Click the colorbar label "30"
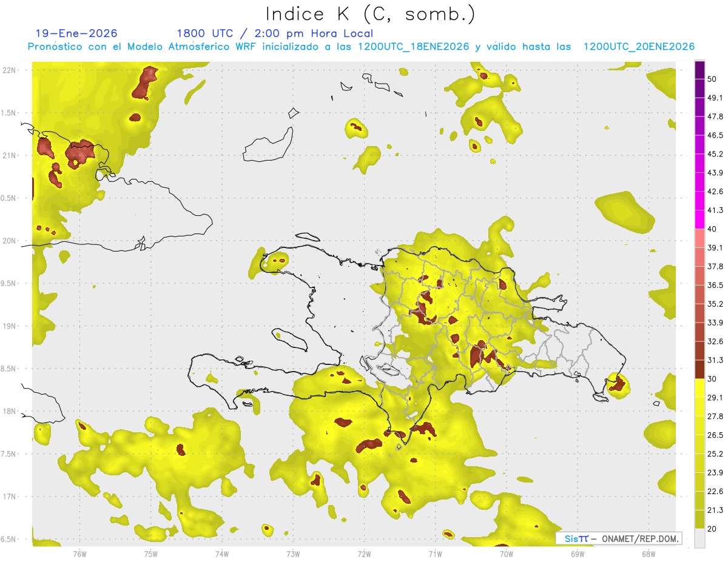 712,379
